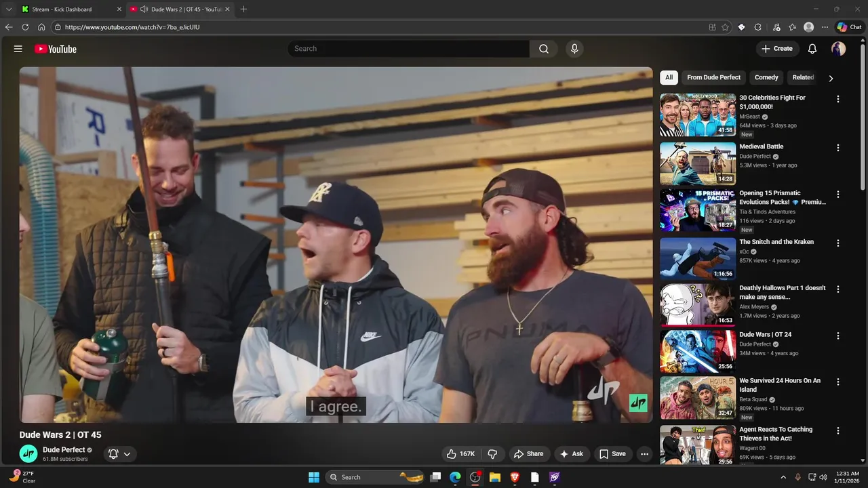Click the DP watermark subscribe overlay on the video
Screen dimensions: 868x488
coord(638,403)
